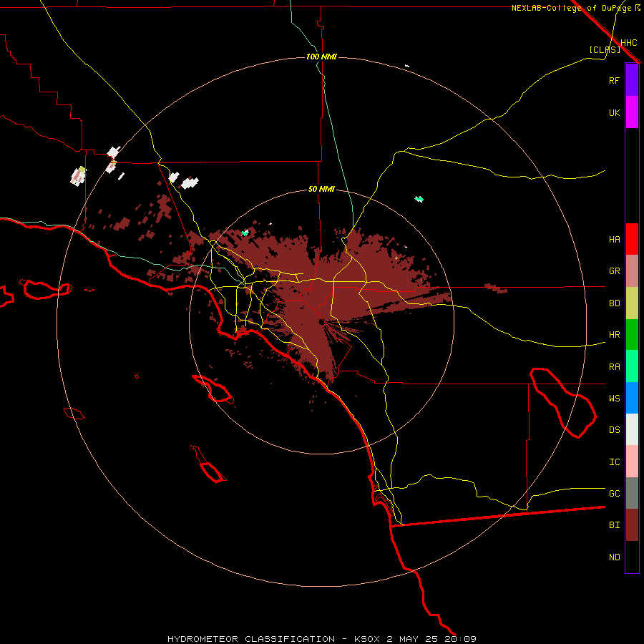
Task: Click the HR green legend swatch
Action: 632,335
